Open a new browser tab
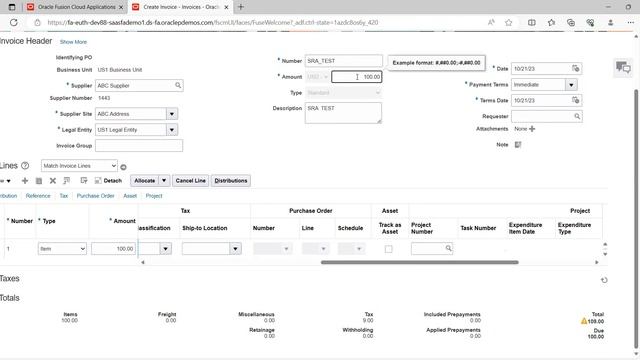The image size is (640, 360). point(241,7)
